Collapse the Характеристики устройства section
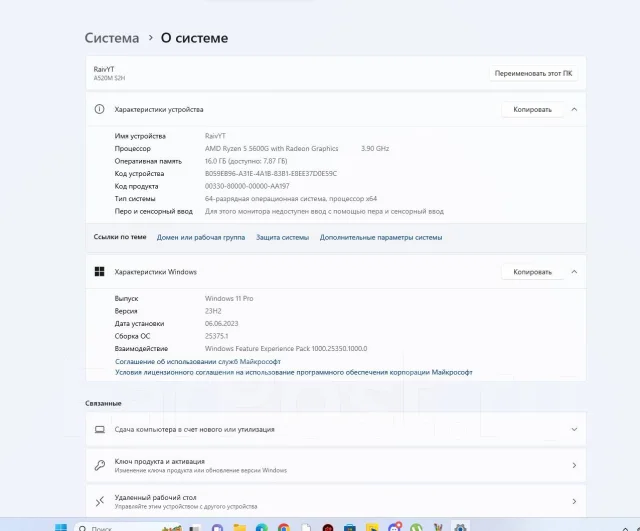This screenshot has height=531, width=640. (574, 109)
